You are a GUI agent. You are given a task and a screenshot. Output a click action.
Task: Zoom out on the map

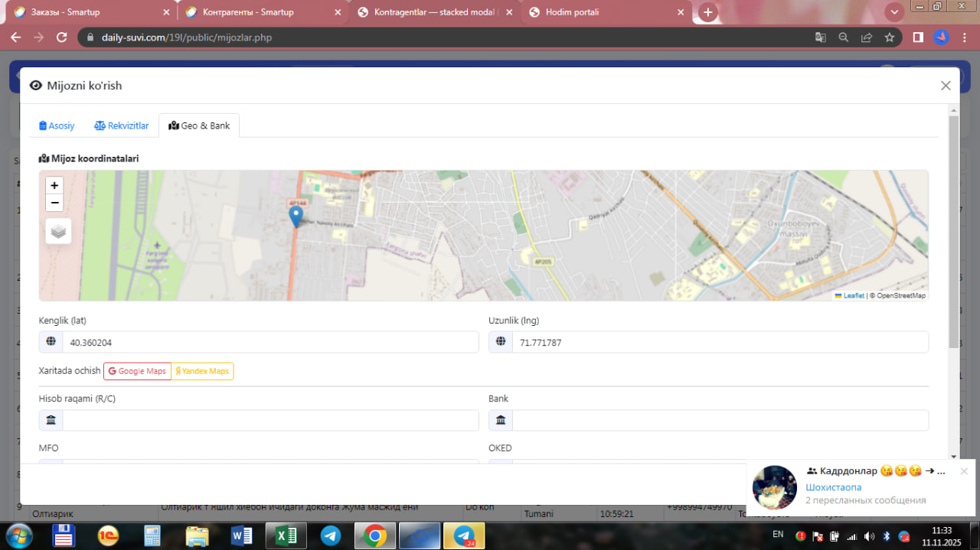(54, 203)
